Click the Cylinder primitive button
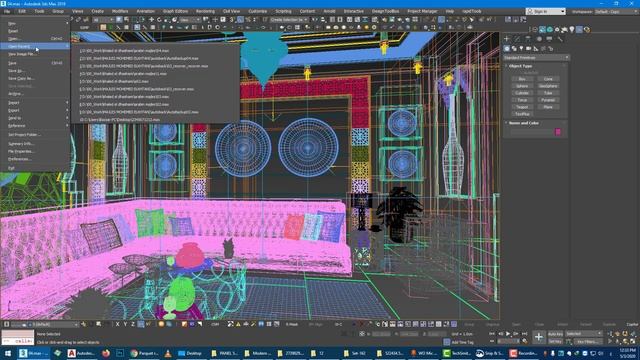The image size is (640, 360). click(x=522, y=93)
